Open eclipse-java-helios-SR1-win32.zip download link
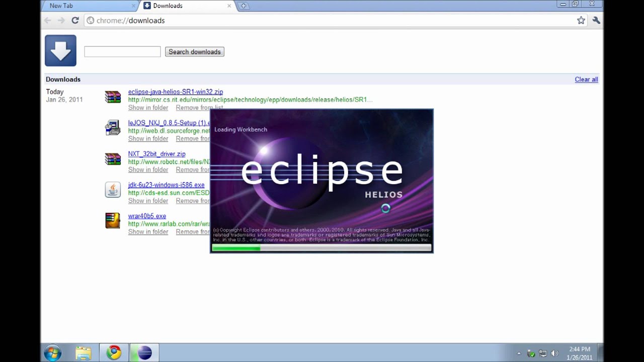The height and width of the screenshot is (362, 644). tap(176, 92)
